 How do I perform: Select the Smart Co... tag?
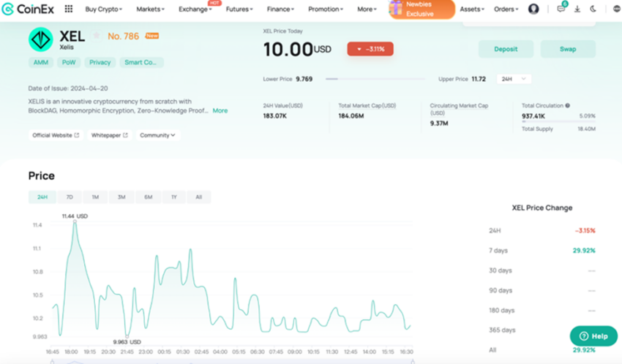click(141, 62)
